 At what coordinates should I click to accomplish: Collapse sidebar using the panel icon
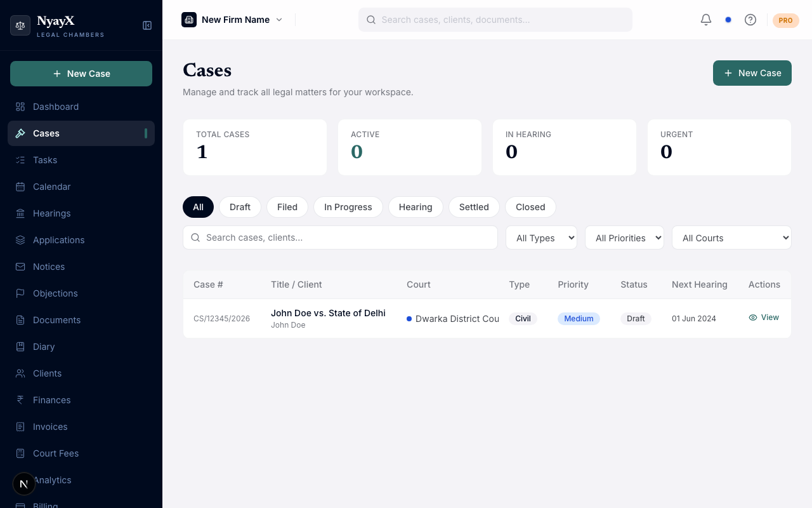[147, 25]
